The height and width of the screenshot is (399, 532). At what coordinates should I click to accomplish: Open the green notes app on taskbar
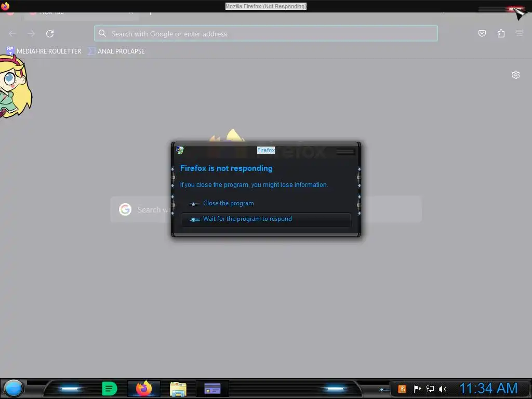109,389
